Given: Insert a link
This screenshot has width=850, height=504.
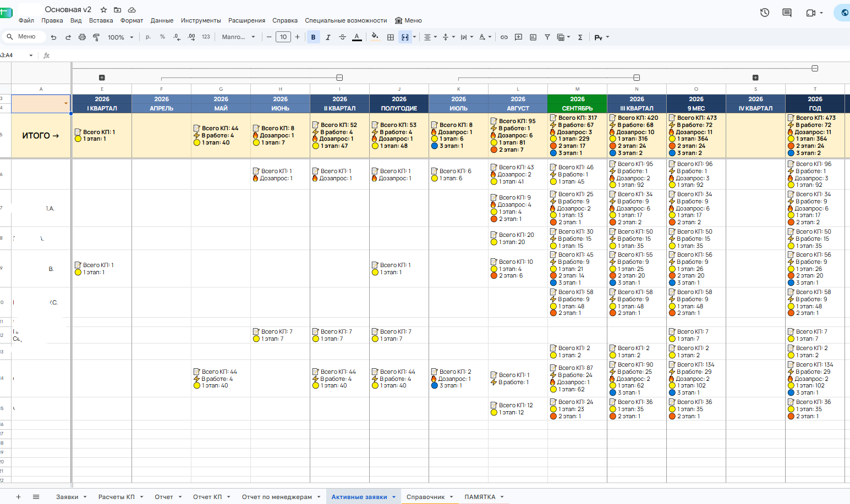Looking at the screenshot, I should tap(504, 37).
